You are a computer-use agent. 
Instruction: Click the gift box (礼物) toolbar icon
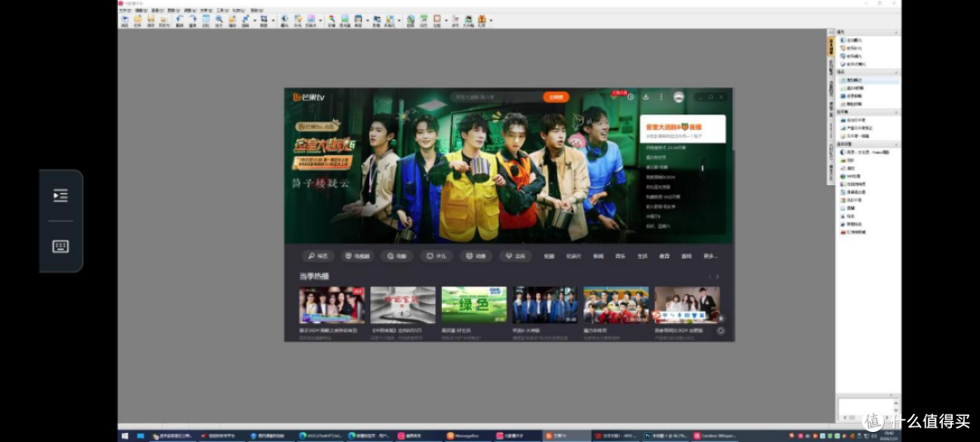[481, 21]
